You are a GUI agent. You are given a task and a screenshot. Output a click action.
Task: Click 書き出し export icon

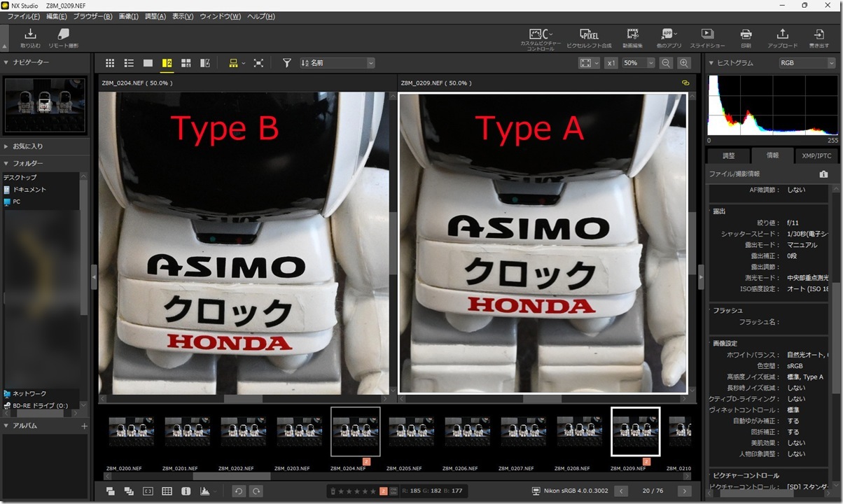[818, 38]
